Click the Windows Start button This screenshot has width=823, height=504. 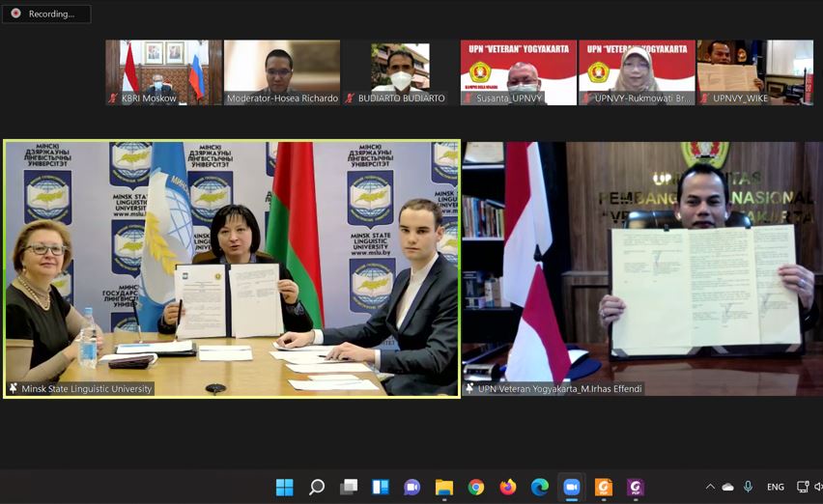[x=285, y=487]
